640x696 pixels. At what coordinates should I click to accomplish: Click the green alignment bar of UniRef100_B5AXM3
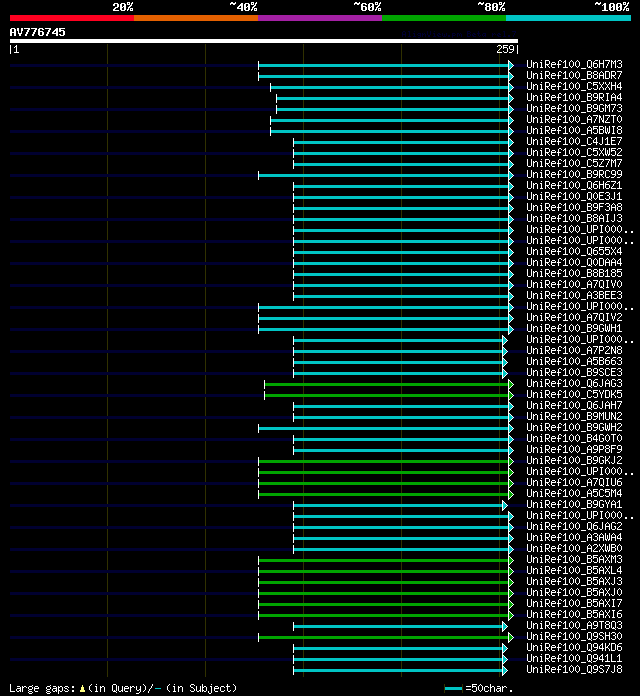pyautogui.click(x=386, y=560)
